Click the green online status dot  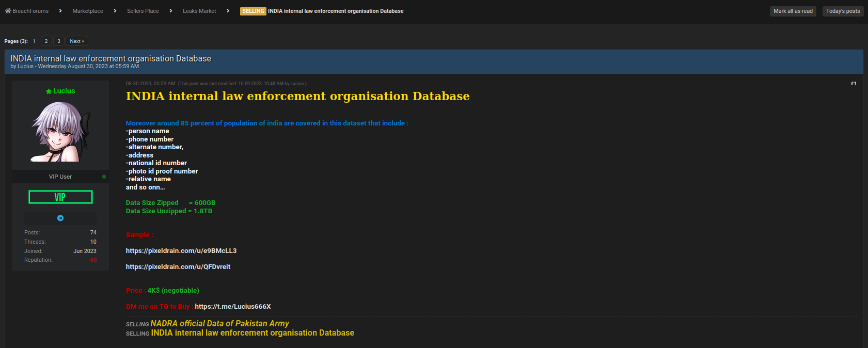pyautogui.click(x=104, y=177)
